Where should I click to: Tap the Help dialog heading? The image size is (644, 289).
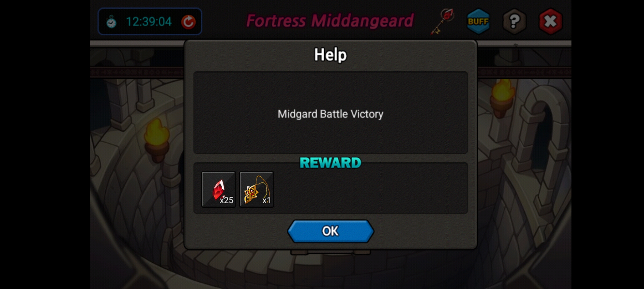click(x=330, y=55)
